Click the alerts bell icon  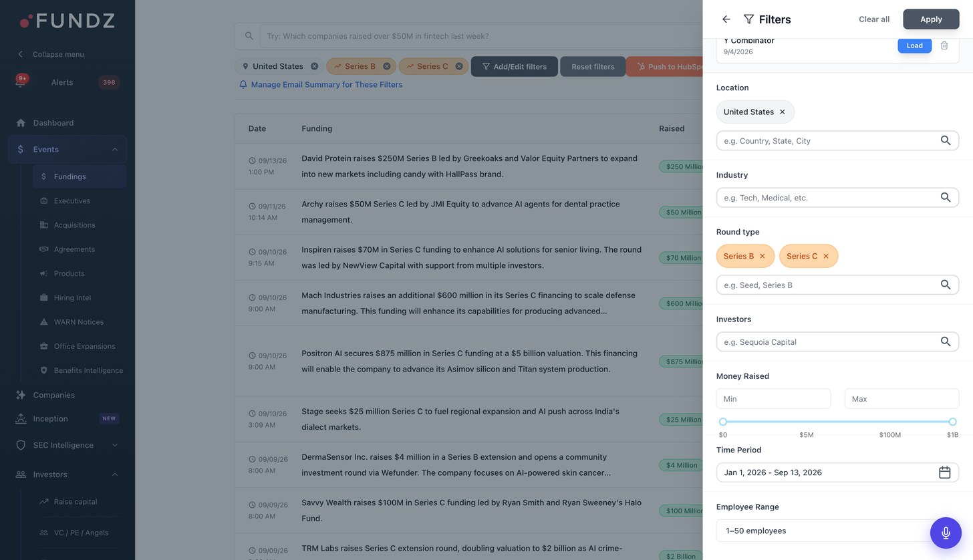click(21, 82)
